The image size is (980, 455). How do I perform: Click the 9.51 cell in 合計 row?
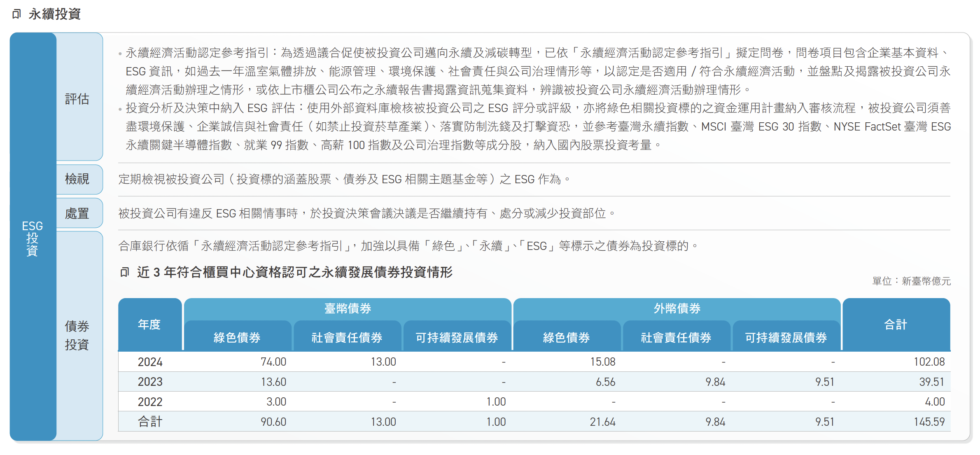(825, 422)
